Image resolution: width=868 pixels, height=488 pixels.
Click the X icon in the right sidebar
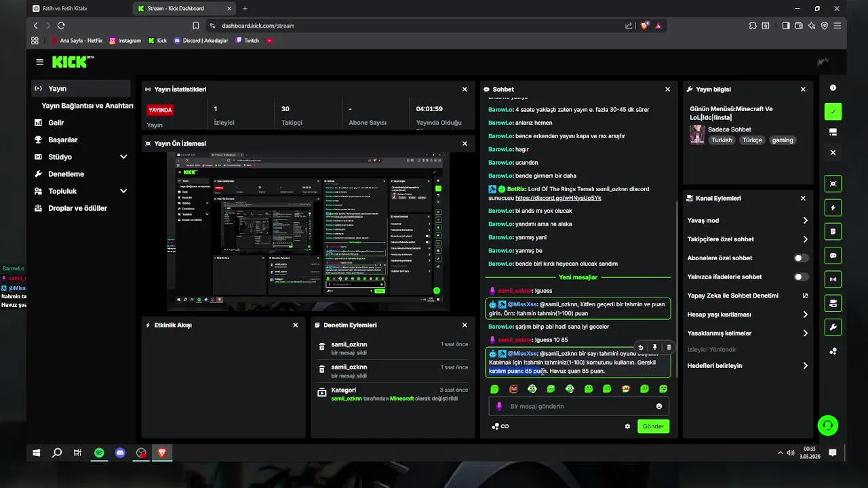tap(833, 152)
